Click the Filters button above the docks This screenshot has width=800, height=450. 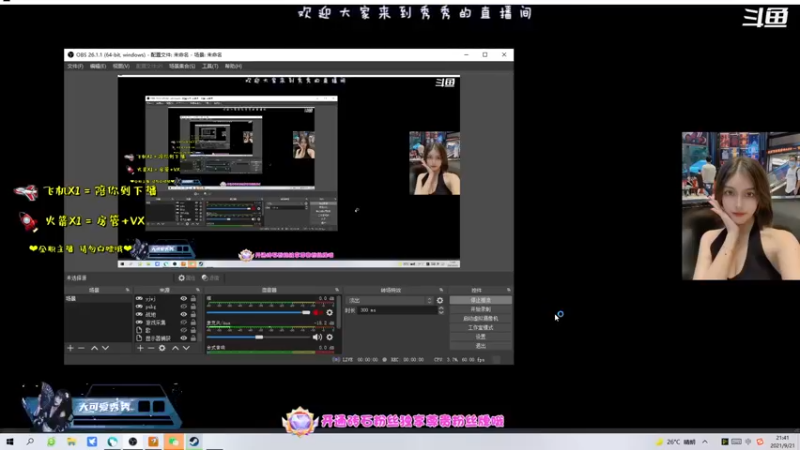tap(210, 278)
